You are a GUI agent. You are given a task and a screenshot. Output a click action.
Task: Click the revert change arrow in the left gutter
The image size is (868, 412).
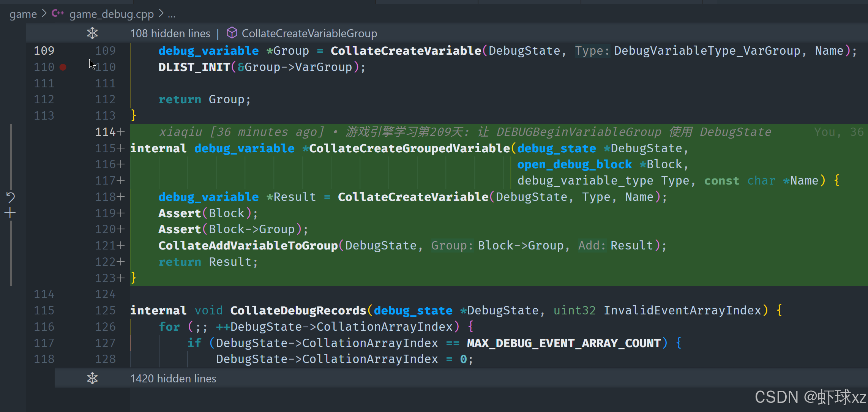[11, 197]
